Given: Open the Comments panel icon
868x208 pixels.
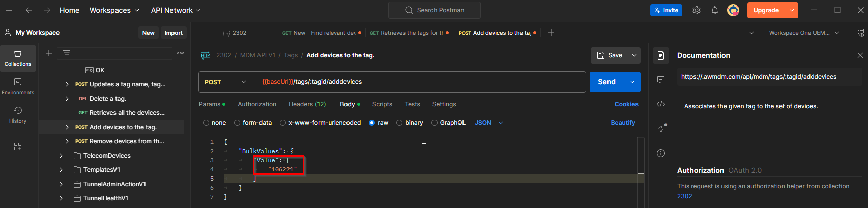Looking at the screenshot, I should [x=661, y=80].
